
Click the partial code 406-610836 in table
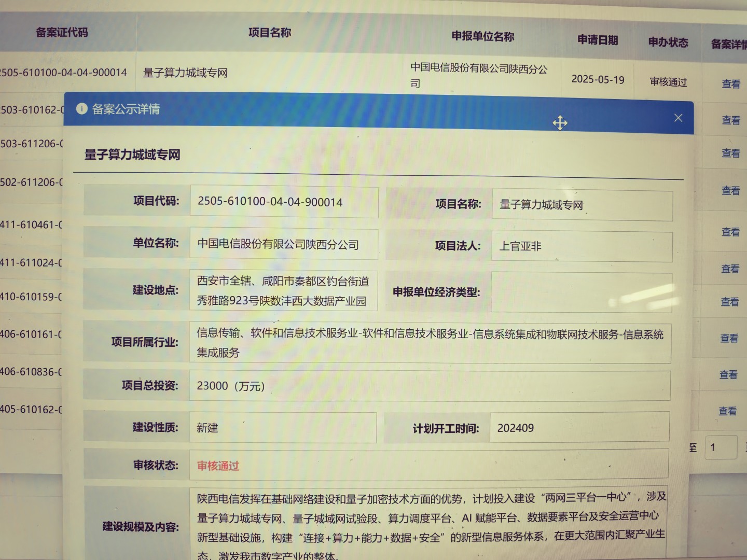click(x=31, y=371)
